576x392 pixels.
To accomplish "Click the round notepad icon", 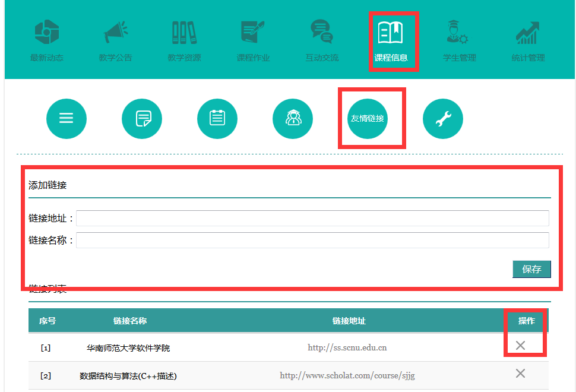I will 217,119.
